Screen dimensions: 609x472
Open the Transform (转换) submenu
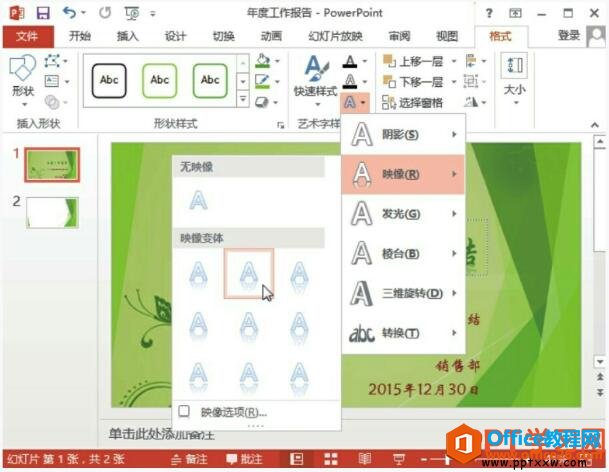403,333
